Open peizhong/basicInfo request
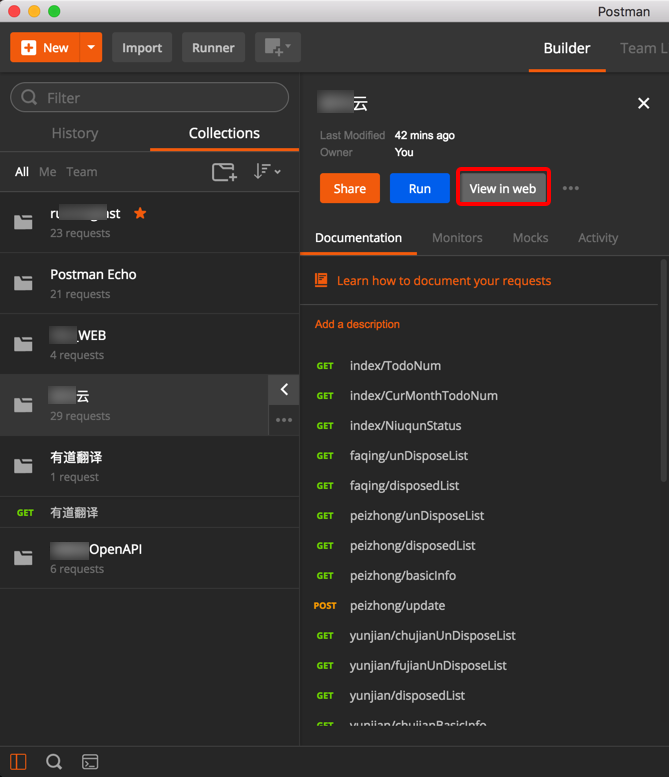Image resolution: width=669 pixels, height=778 pixels. coord(403,576)
